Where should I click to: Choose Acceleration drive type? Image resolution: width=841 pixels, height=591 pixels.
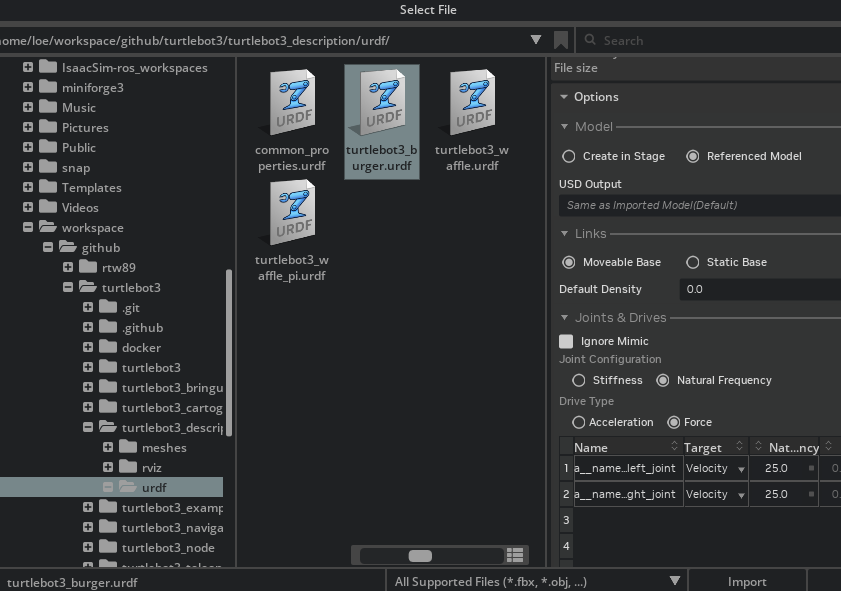578,422
